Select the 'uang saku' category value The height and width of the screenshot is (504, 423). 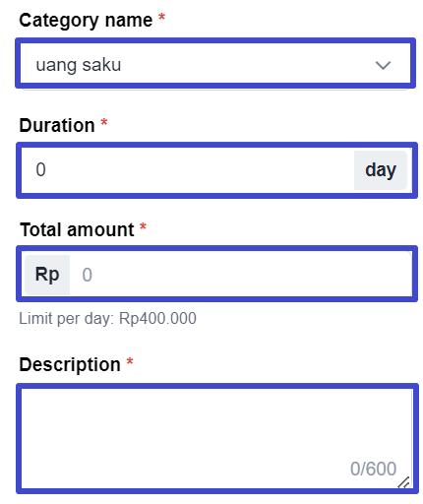point(79,65)
